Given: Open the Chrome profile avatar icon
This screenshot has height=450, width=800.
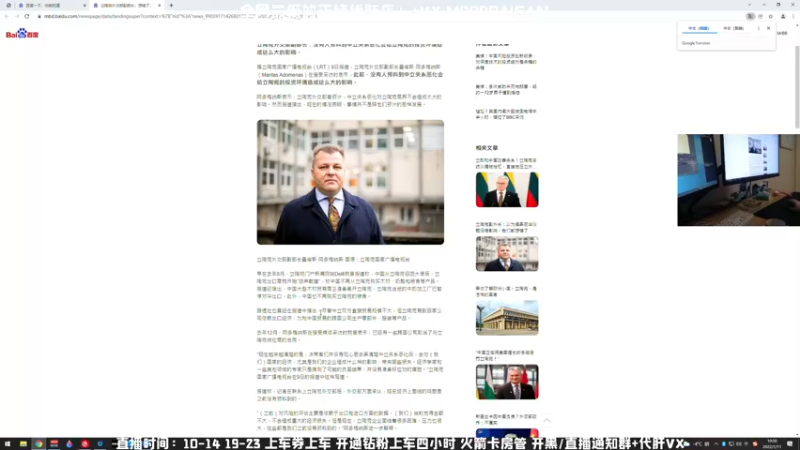Looking at the screenshot, I should (783, 16).
